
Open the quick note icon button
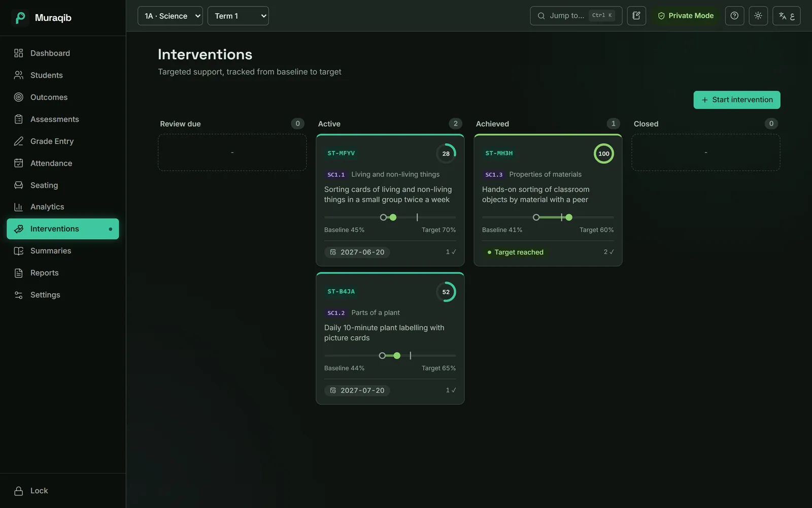[x=636, y=16]
